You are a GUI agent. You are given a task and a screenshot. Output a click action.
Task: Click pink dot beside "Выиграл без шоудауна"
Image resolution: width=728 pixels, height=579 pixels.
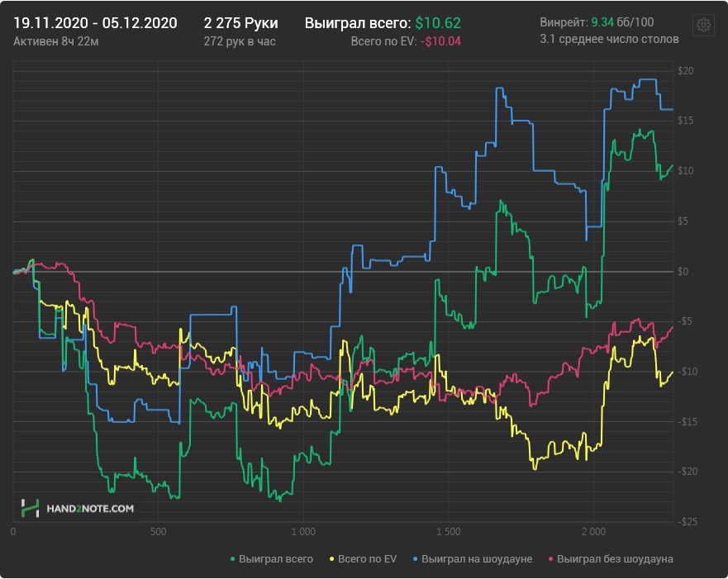550,559
